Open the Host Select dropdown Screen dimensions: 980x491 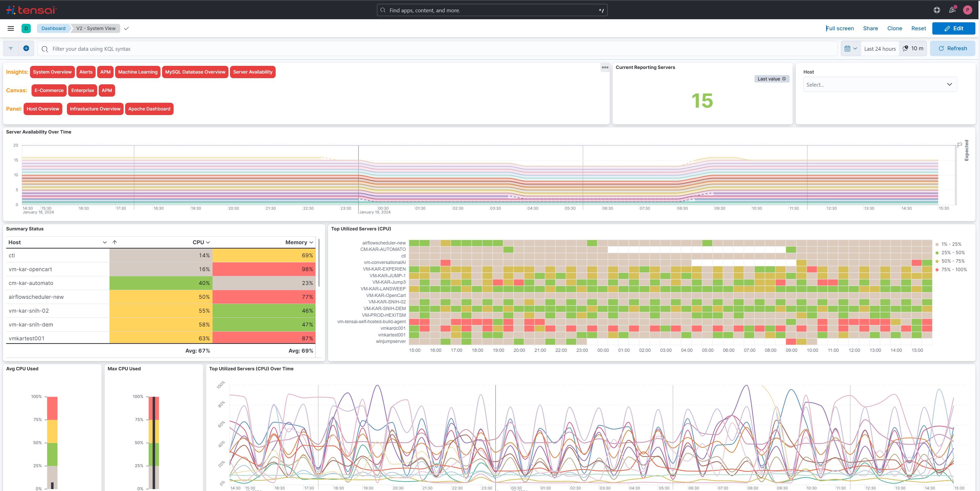click(x=880, y=84)
